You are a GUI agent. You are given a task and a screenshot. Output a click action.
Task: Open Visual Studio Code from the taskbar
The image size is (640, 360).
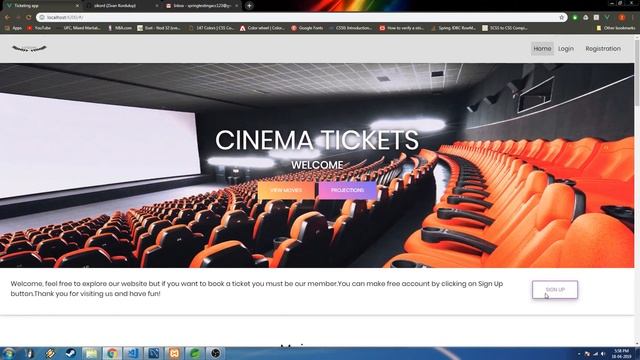pos(133,353)
